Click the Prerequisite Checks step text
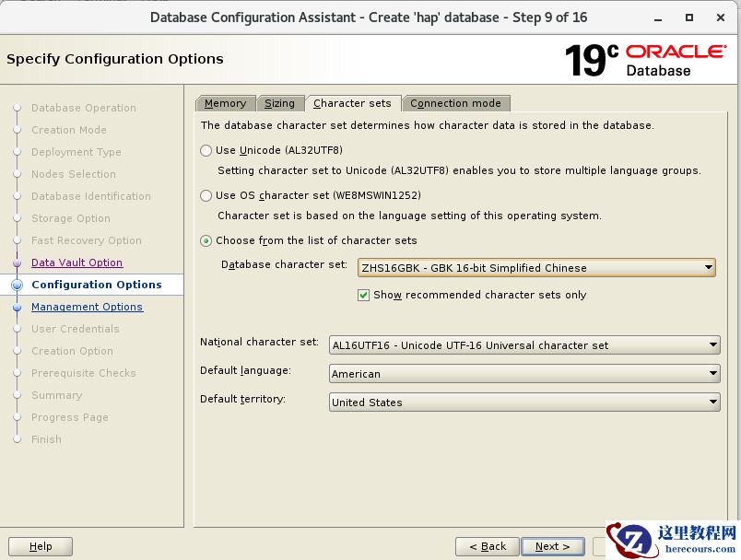741x560 pixels. (x=84, y=373)
